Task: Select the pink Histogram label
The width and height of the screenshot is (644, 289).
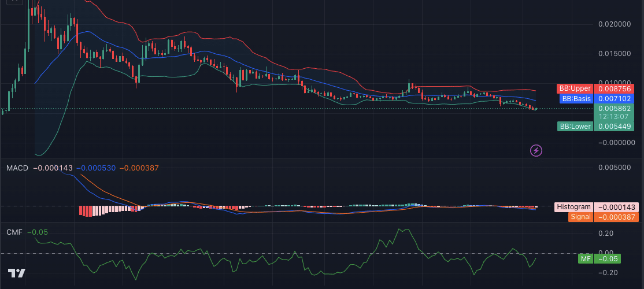Action: [x=573, y=207]
